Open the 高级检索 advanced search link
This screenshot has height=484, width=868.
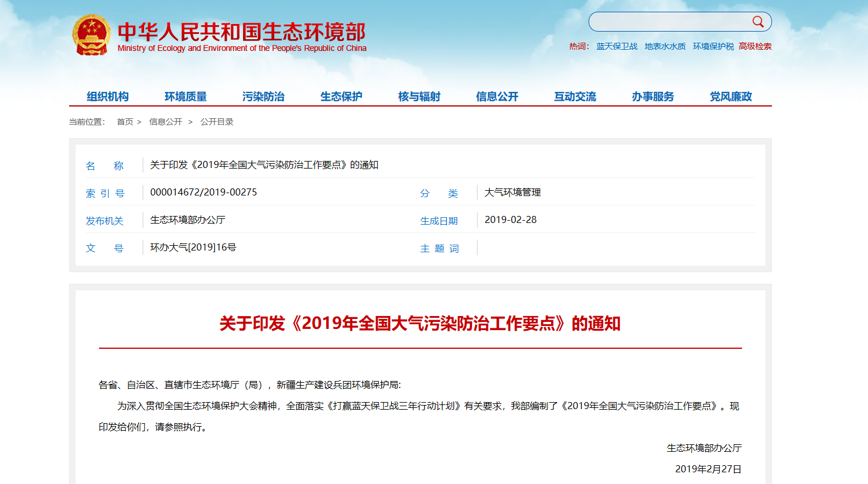(755, 46)
